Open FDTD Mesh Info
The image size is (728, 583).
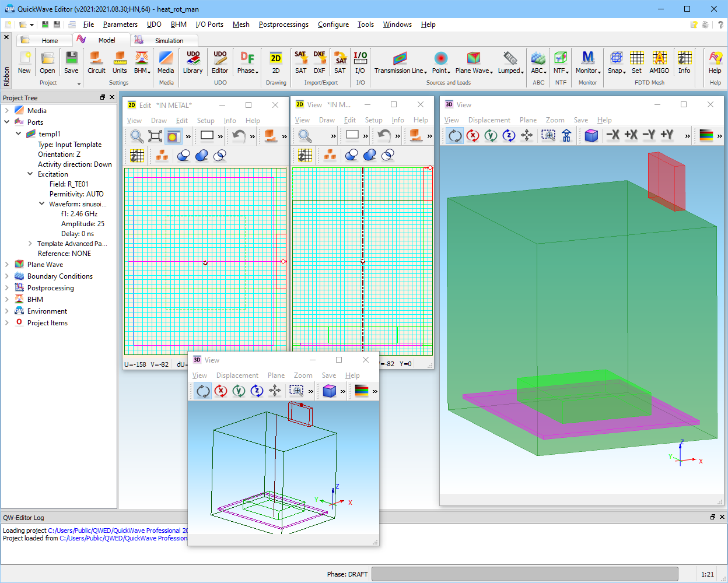pos(684,62)
